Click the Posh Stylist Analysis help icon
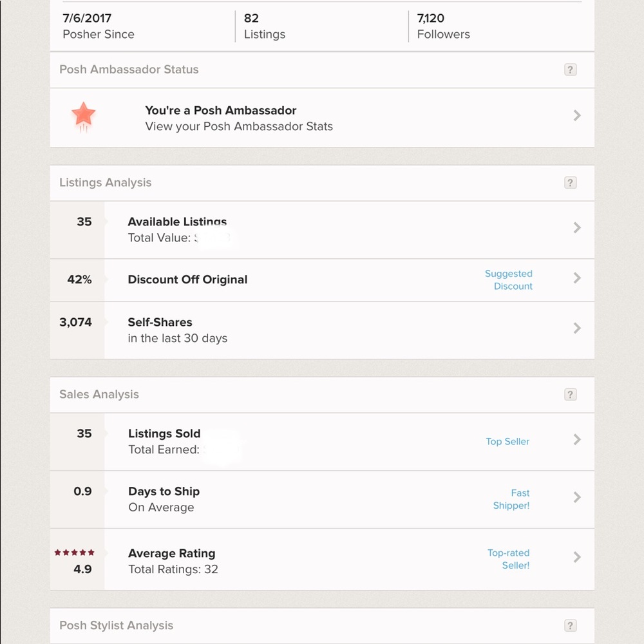Image resolution: width=644 pixels, height=644 pixels. pos(571,625)
